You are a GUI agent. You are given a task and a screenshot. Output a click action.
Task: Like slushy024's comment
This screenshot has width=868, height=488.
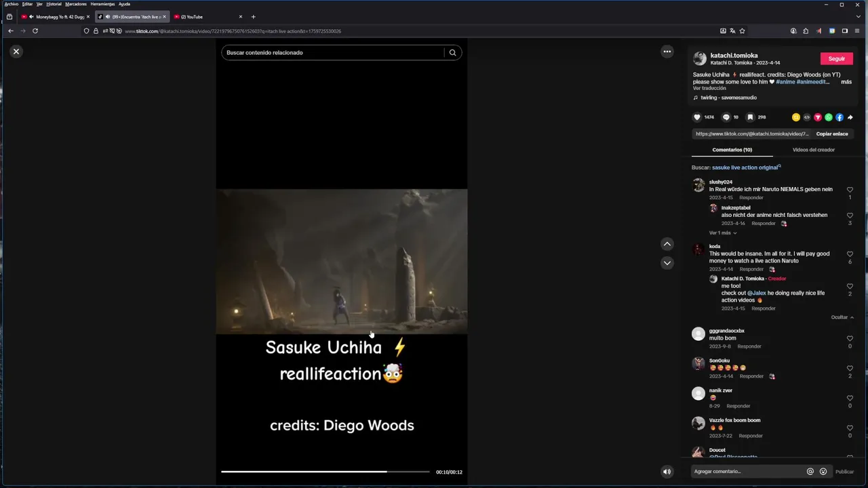click(x=850, y=190)
